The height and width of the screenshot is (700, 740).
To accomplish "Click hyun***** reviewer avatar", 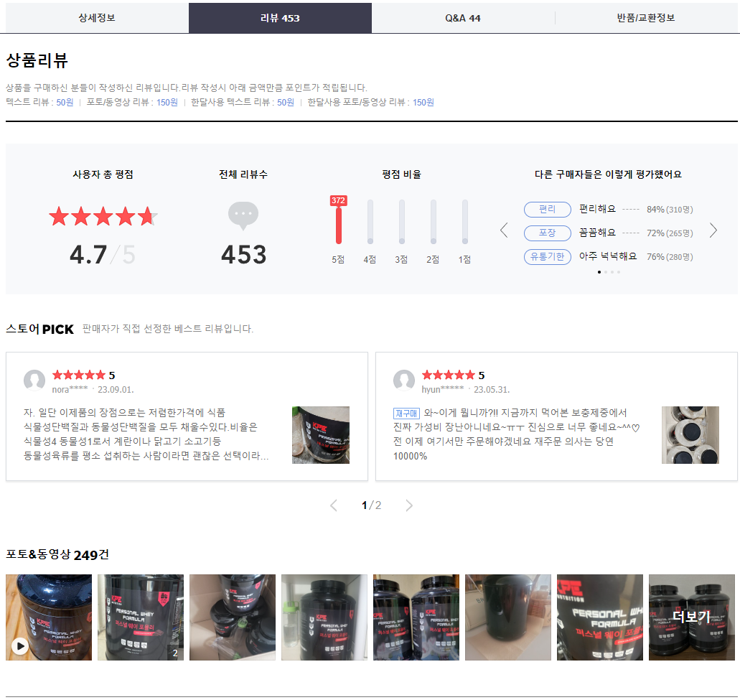I will point(404,381).
